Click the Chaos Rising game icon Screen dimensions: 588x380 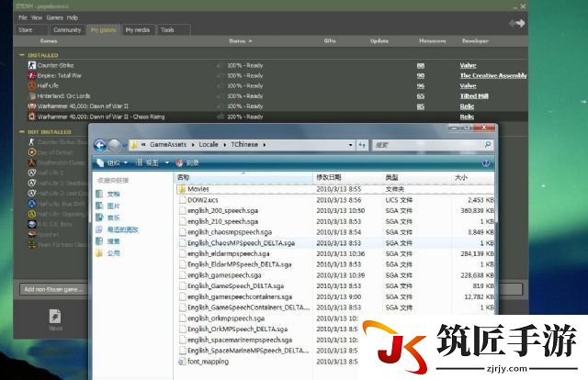pyautogui.click(x=32, y=117)
